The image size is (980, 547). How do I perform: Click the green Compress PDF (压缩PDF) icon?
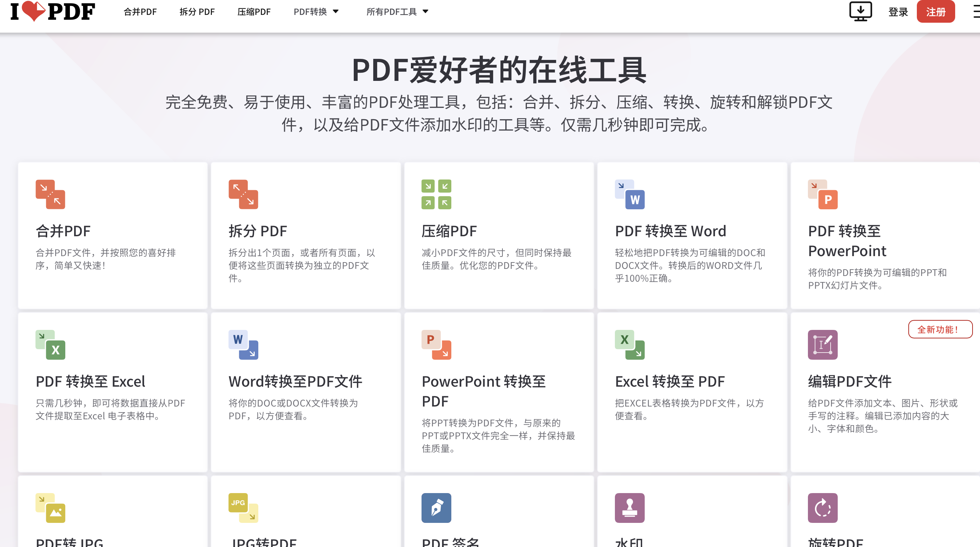436,194
